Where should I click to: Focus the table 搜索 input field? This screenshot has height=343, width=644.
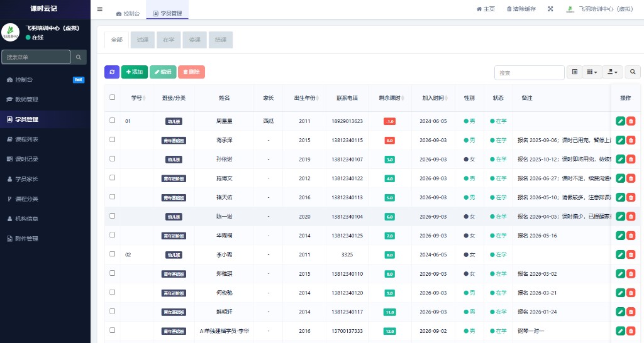(x=530, y=73)
